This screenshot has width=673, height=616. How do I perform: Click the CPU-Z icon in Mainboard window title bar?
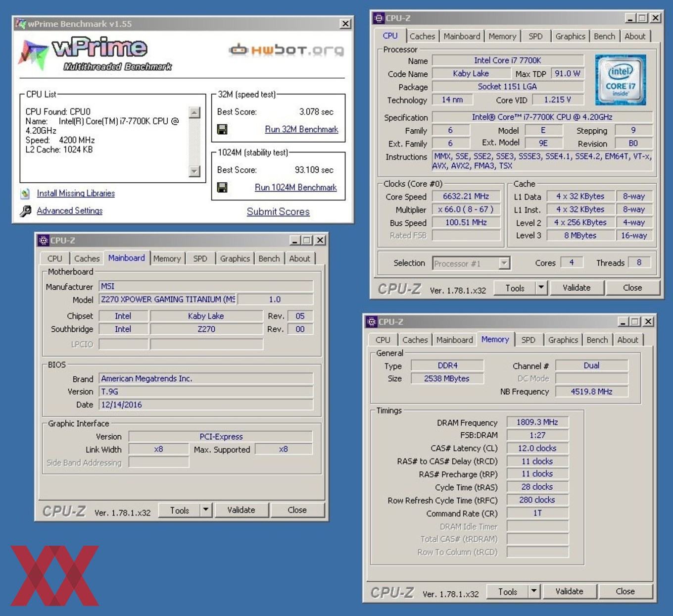[44, 241]
